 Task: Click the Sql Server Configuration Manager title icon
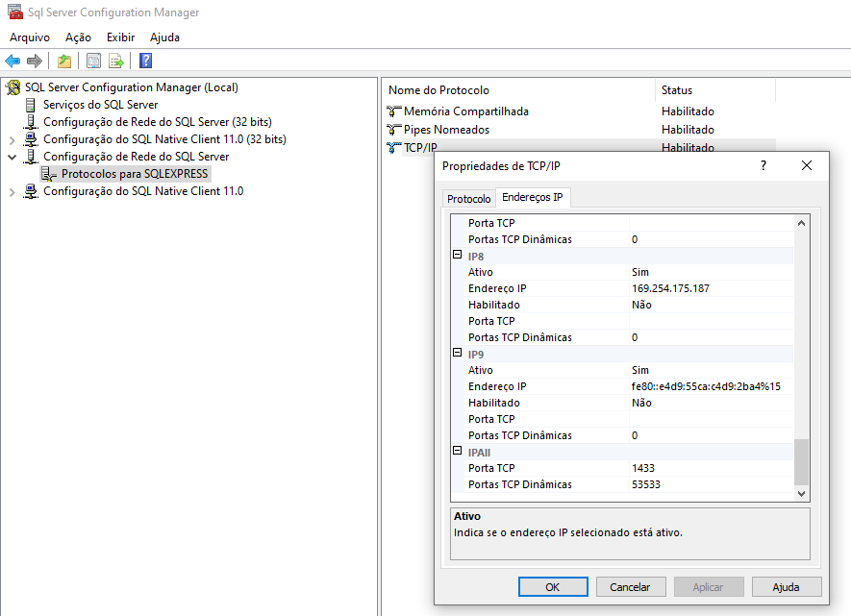point(15,12)
